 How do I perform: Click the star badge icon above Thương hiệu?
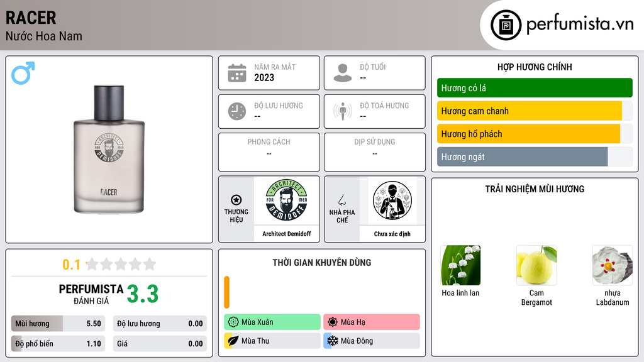pos(236,200)
